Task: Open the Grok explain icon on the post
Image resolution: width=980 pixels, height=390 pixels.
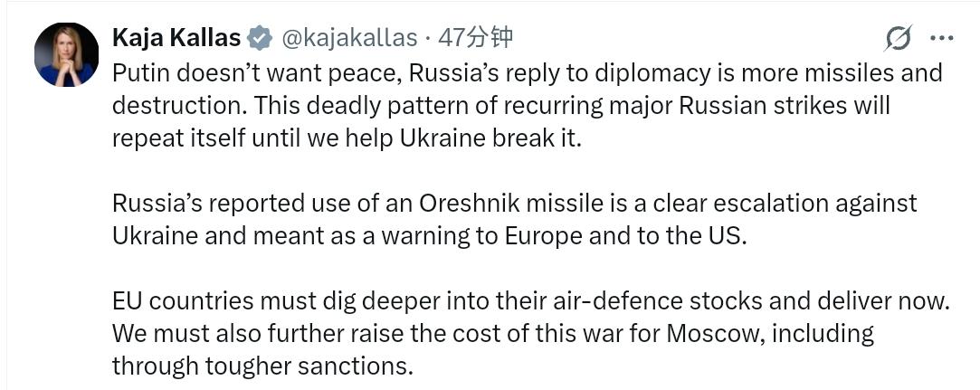Action: 899,39
